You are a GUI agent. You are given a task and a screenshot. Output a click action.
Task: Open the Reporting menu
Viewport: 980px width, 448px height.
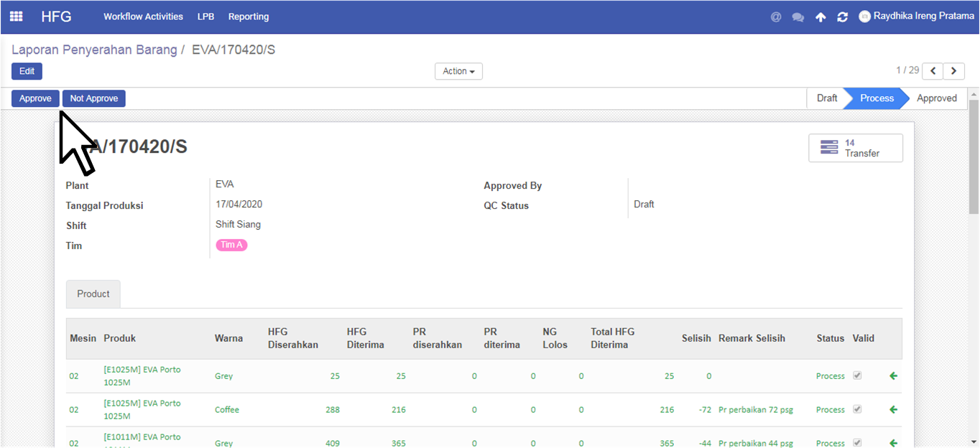point(249,17)
